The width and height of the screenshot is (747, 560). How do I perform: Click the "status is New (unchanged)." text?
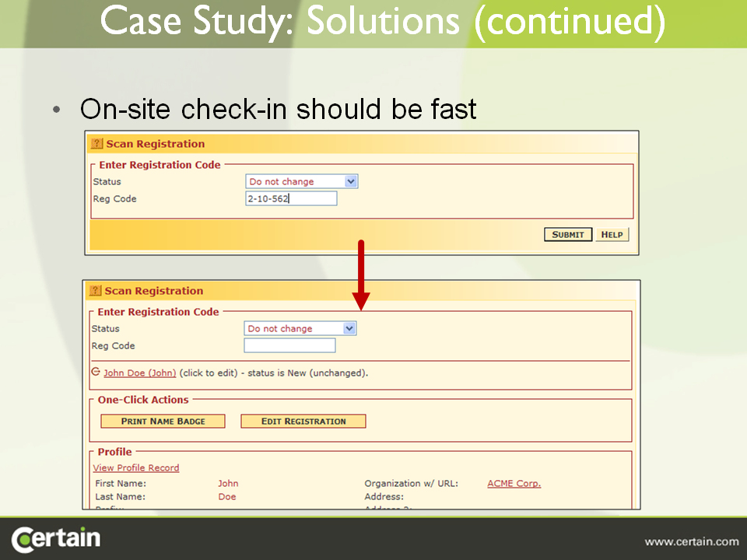[308, 373]
